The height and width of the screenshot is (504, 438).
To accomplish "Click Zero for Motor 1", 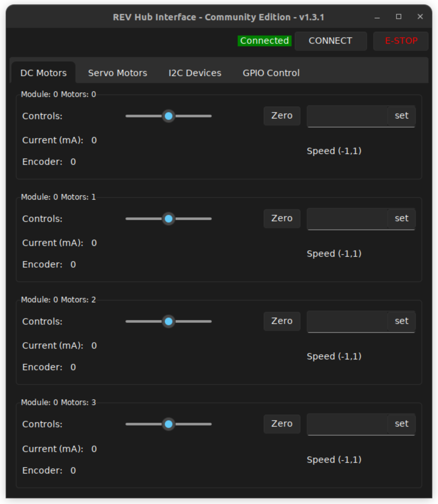I will click(282, 218).
